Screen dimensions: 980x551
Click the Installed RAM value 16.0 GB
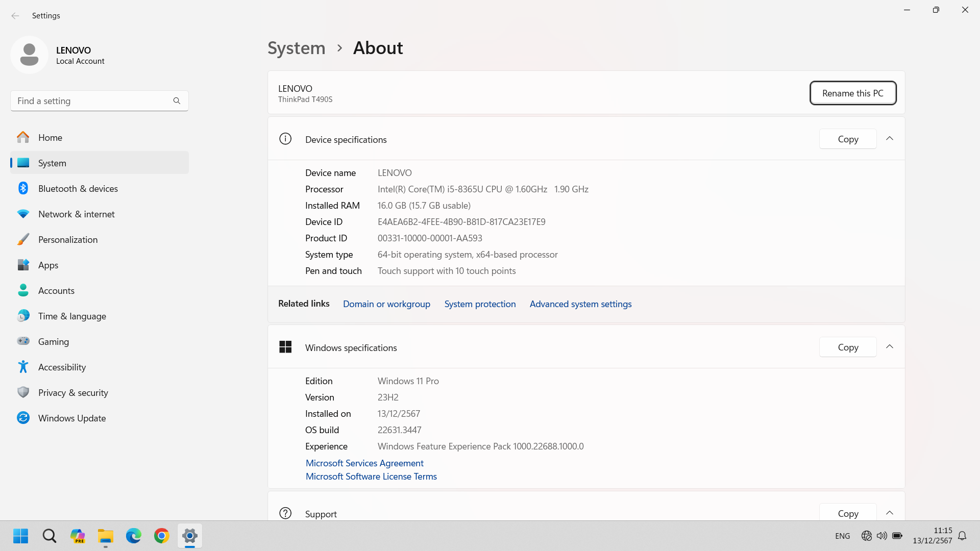[x=424, y=206]
